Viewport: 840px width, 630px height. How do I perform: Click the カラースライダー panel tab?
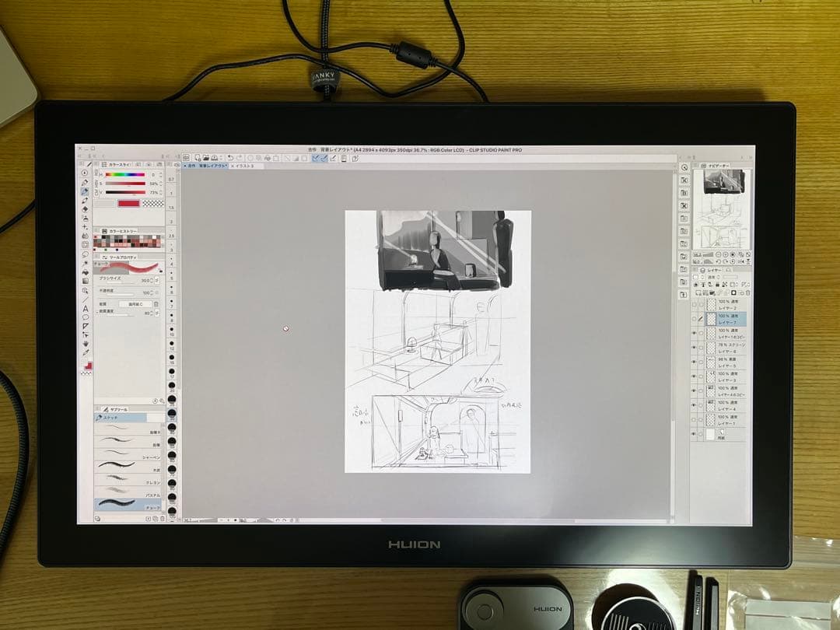(x=117, y=164)
